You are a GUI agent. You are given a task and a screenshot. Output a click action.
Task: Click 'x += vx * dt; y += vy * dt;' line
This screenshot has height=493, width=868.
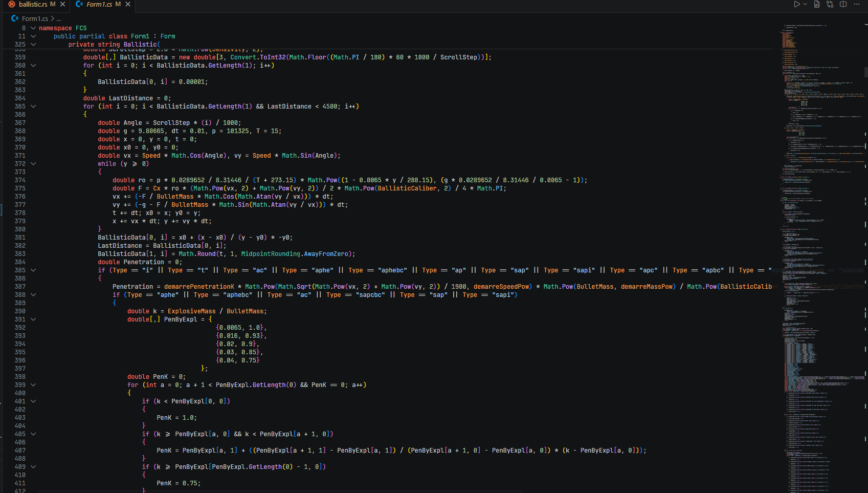click(162, 221)
